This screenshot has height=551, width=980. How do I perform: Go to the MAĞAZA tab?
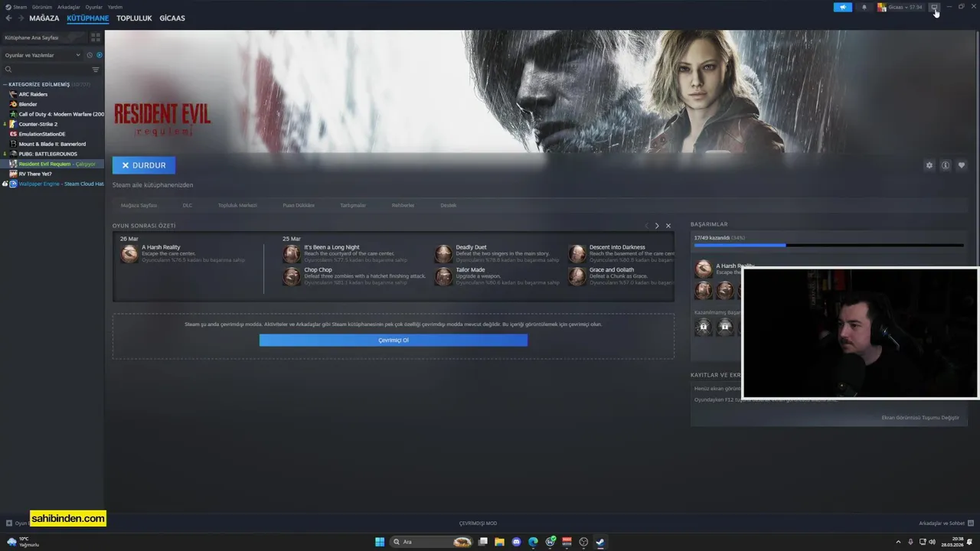pyautogui.click(x=44, y=18)
